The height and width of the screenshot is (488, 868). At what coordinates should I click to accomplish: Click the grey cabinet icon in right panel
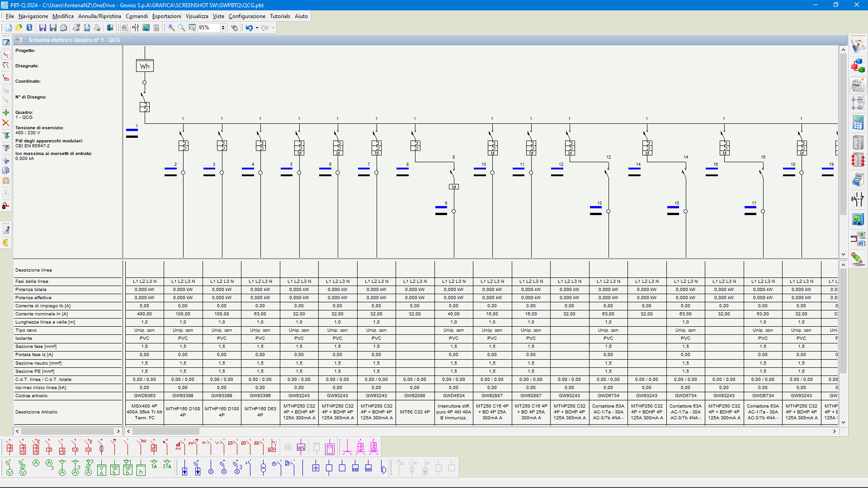858,142
